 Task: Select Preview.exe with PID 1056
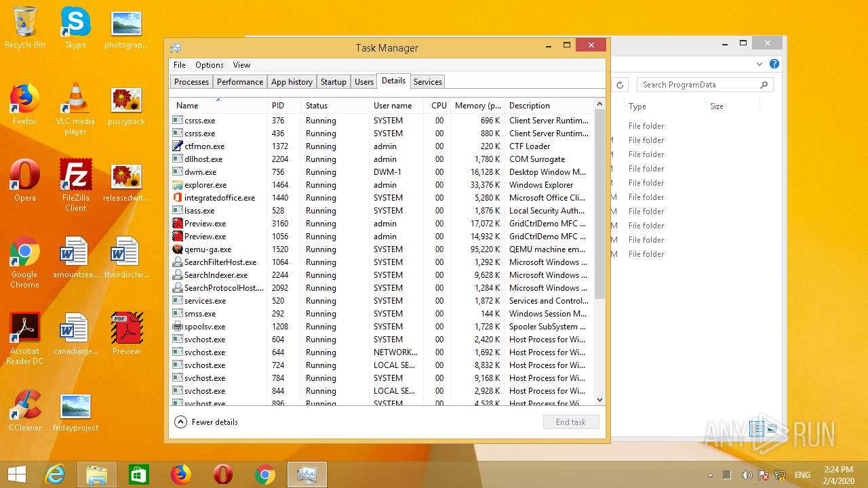(x=382, y=237)
